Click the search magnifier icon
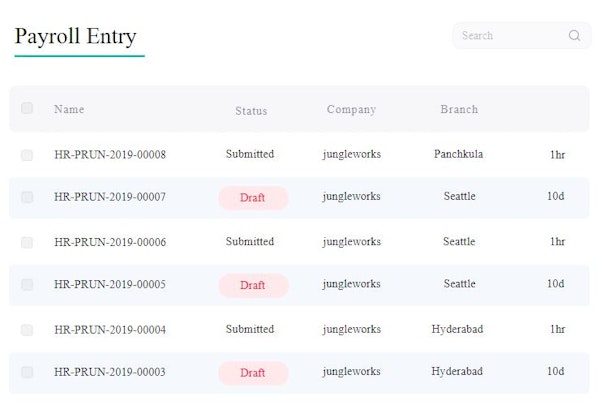This screenshot has width=600, height=405. click(574, 36)
